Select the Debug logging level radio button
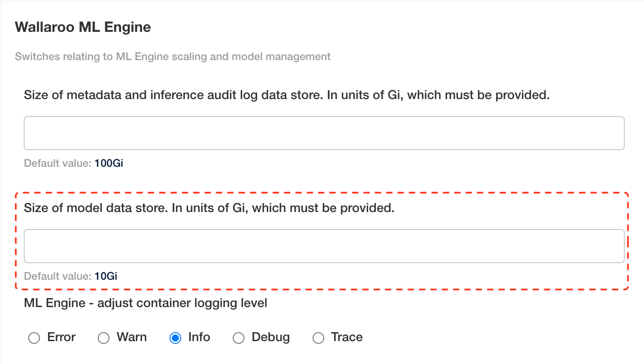 [239, 338]
